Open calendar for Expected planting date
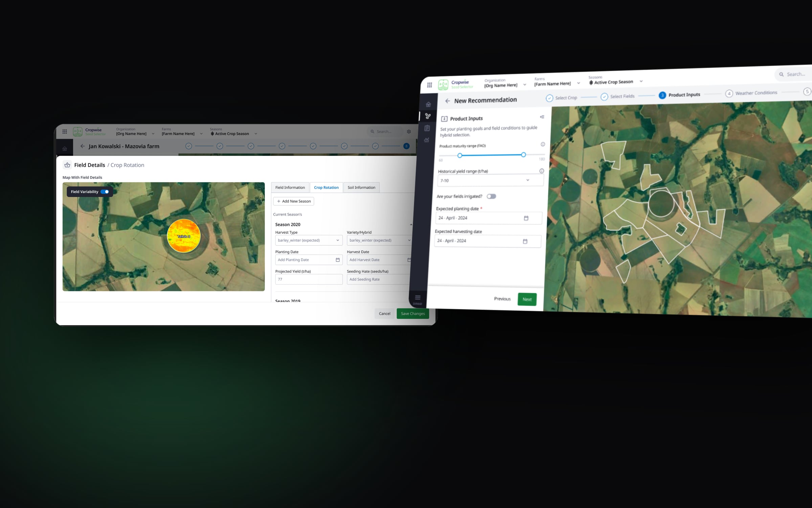 pos(526,218)
